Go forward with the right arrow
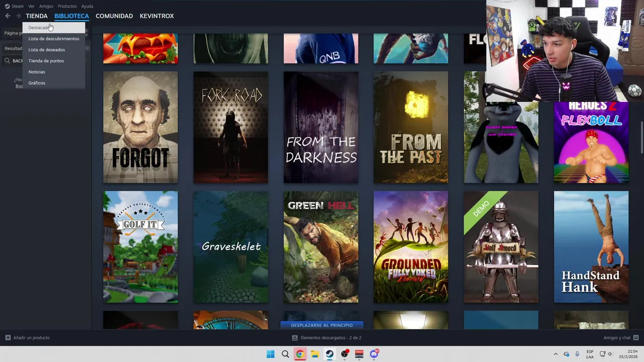Image resolution: width=644 pixels, height=362 pixels. click(18, 16)
